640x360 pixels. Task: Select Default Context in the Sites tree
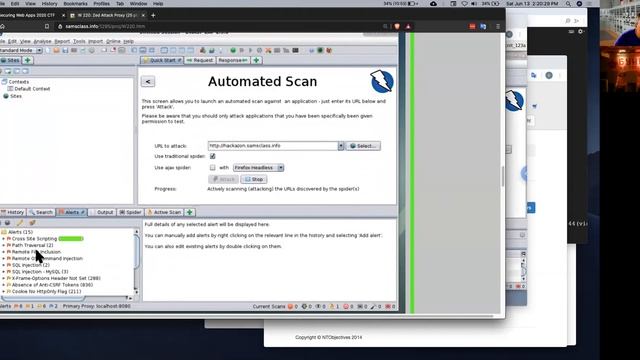coord(32,89)
